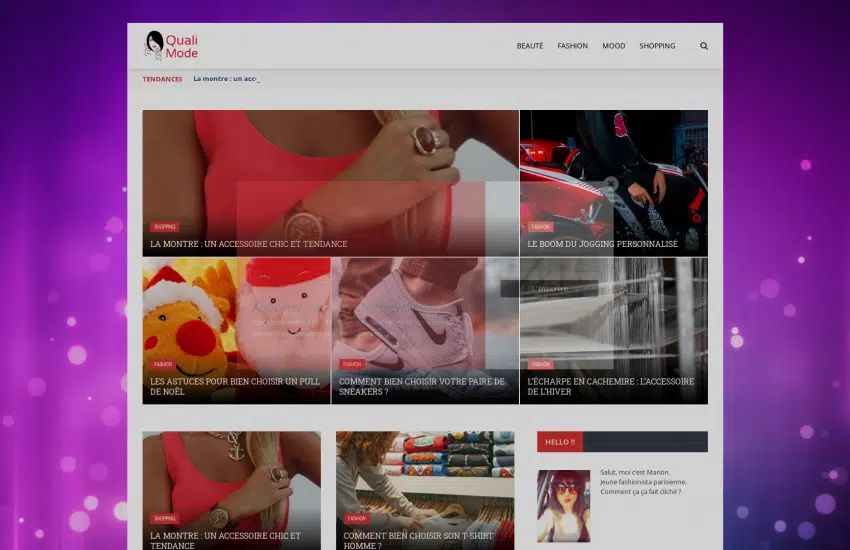Click Fashion tag on the Christmas sweater article
Screen dimensions: 850x550
pyautogui.click(x=163, y=364)
